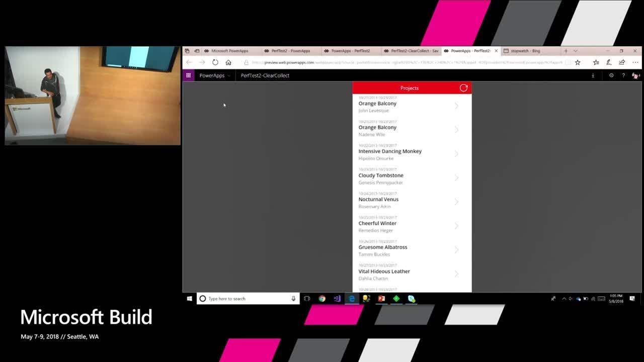Switch to Edge on the taskbar

[352, 299]
